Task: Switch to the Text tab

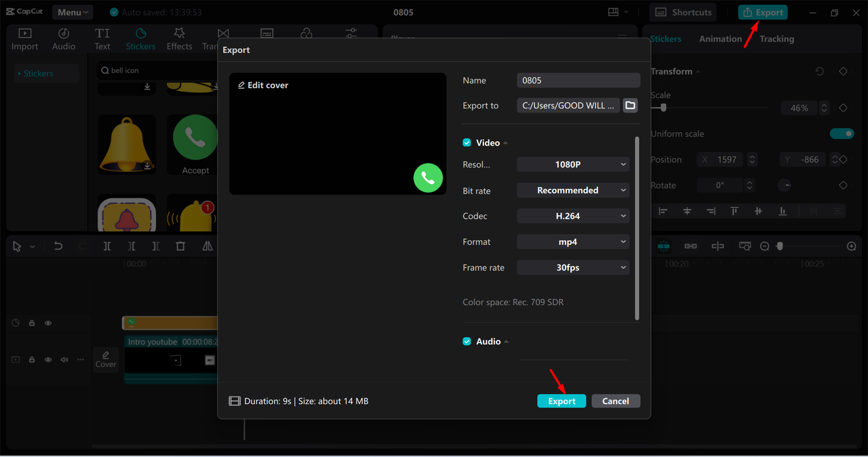Action: (102, 39)
